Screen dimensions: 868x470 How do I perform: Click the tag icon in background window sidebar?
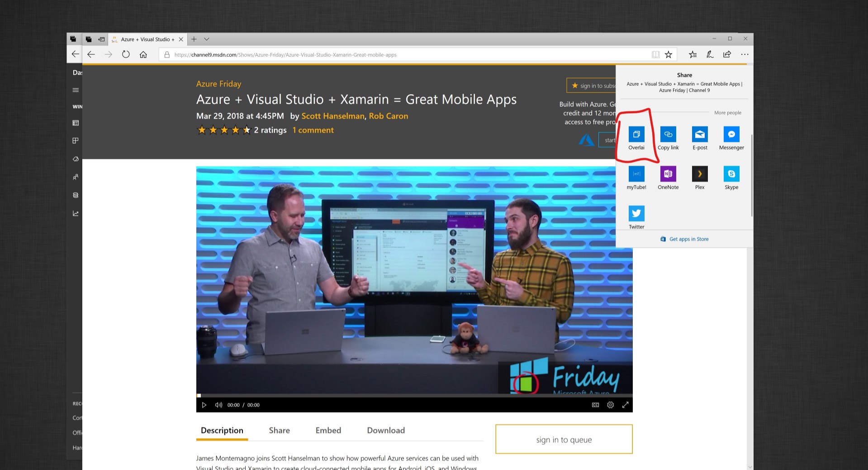pyautogui.click(x=76, y=159)
